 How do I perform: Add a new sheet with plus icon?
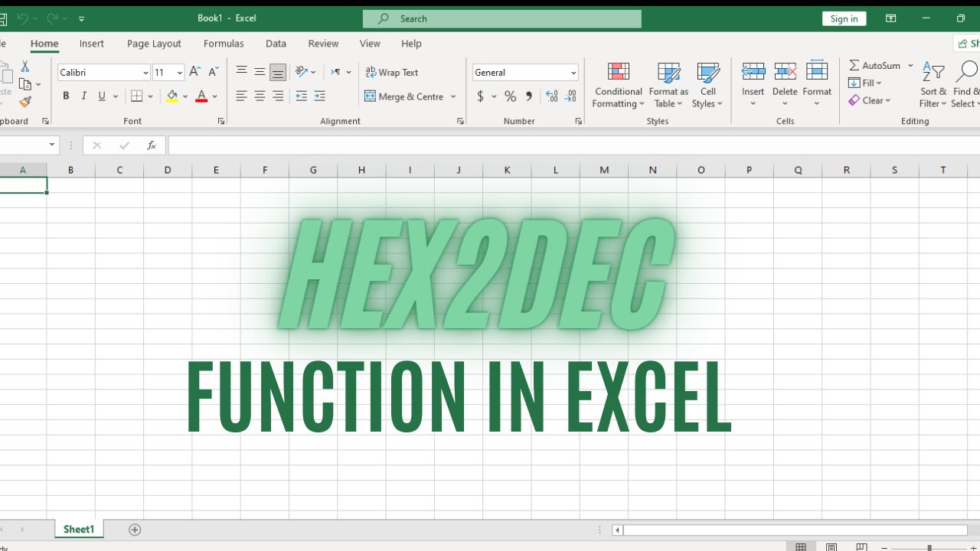pos(135,530)
